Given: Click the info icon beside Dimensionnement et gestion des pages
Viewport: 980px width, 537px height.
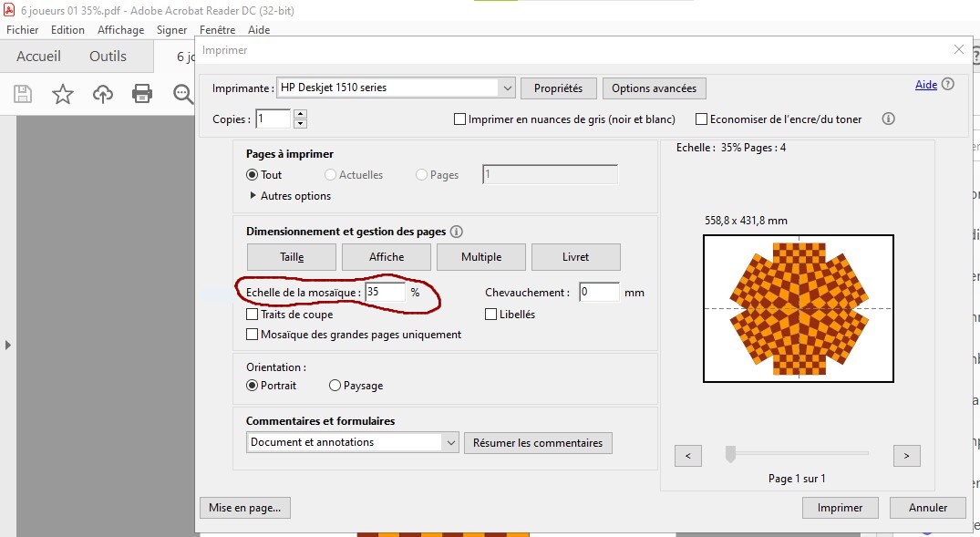Looking at the screenshot, I should pos(456,232).
